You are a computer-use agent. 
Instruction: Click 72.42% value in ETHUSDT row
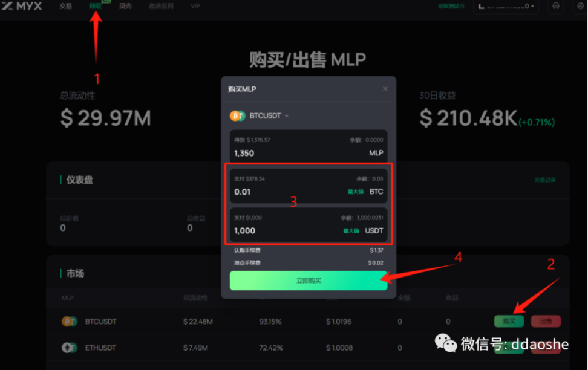click(271, 348)
